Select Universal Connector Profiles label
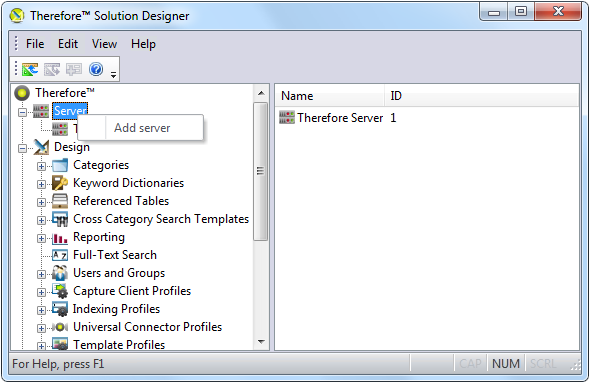This screenshot has height=383, width=590. [148, 327]
